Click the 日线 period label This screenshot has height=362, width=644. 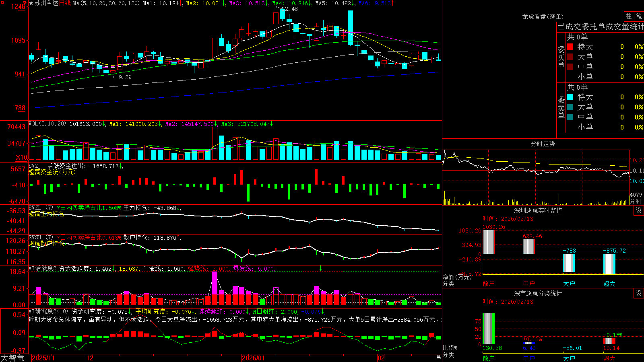(x=65, y=3)
